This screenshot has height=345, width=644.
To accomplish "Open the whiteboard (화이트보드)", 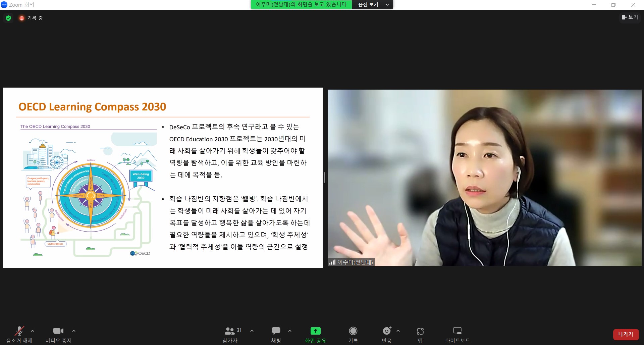I will pyautogui.click(x=458, y=335).
